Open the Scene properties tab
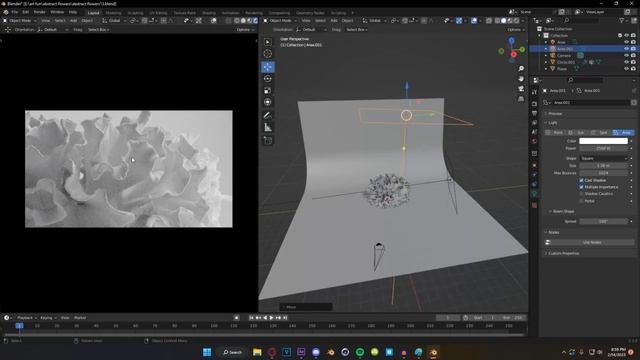The height and width of the screenshot is (360, 640). coord(534,132)
